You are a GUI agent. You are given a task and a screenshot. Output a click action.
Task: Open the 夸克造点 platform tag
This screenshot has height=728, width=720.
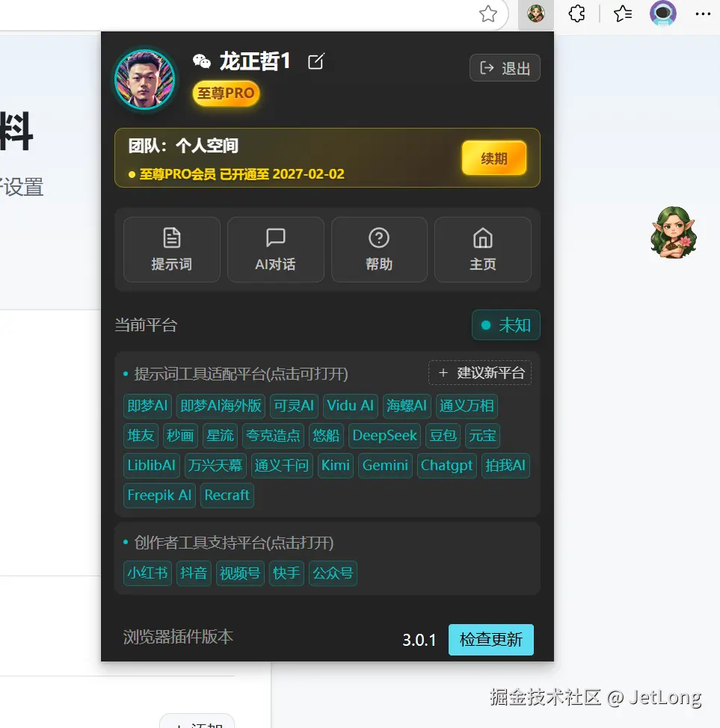coord(273,436)
